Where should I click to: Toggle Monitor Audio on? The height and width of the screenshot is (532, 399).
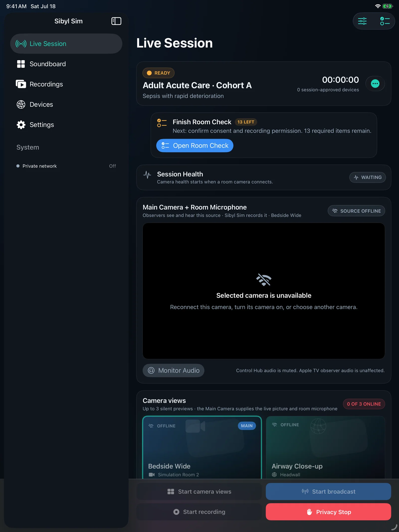174,370
